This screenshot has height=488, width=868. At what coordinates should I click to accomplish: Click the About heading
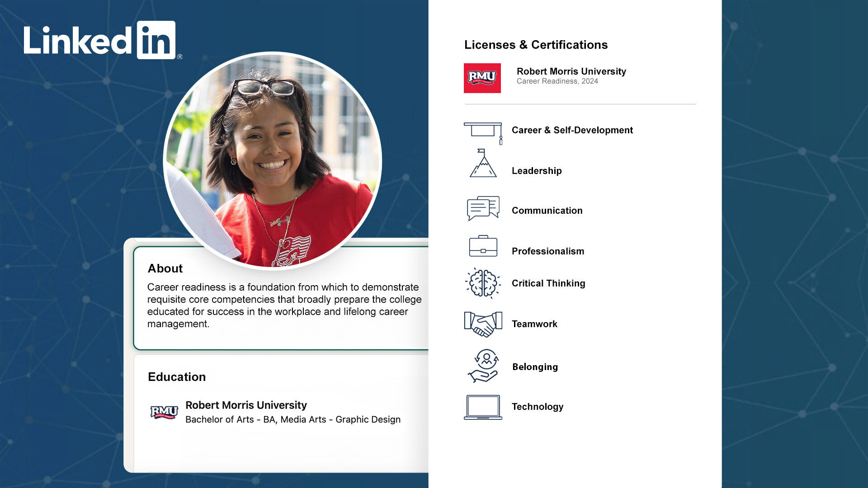[165, 268]
